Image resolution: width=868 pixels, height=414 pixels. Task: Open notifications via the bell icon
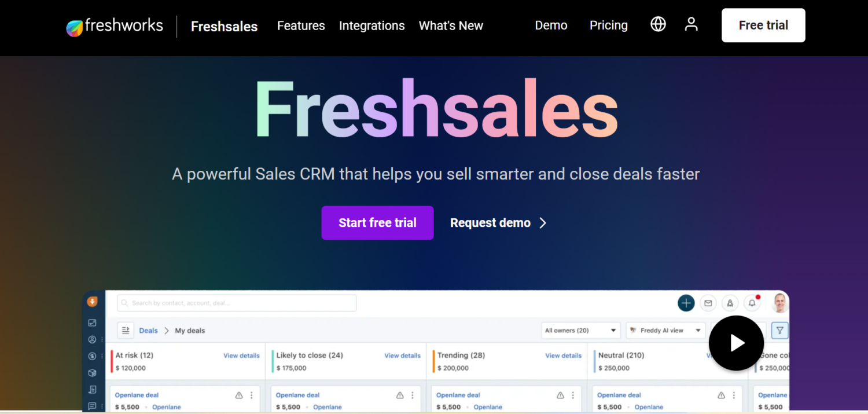[x=752, y=303]
